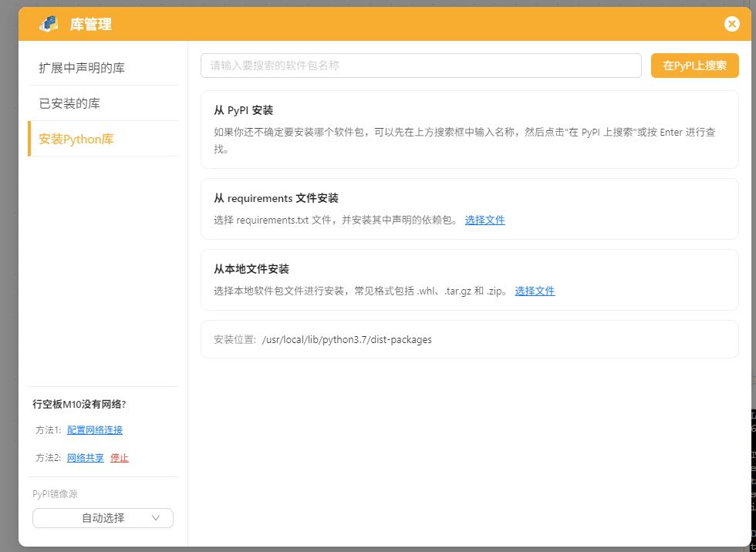756x552 pixels.
Task: Choose file under 从本地文件安装
Action: (x=535, y=291)
